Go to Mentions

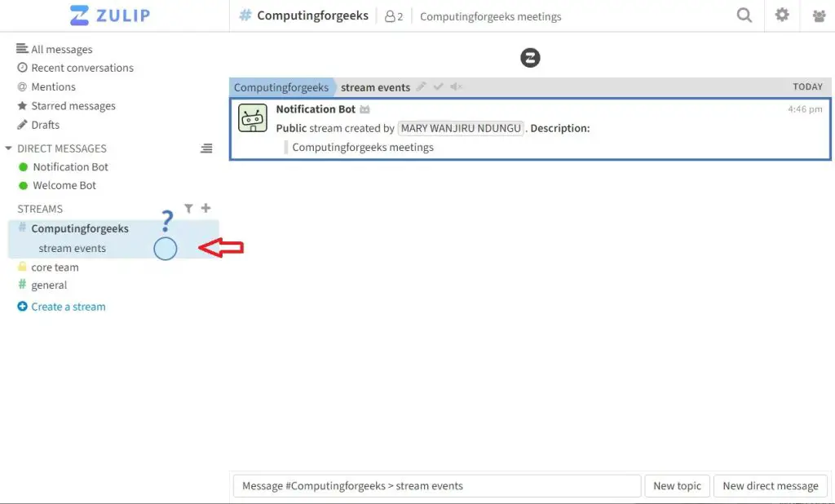(53, 86)
